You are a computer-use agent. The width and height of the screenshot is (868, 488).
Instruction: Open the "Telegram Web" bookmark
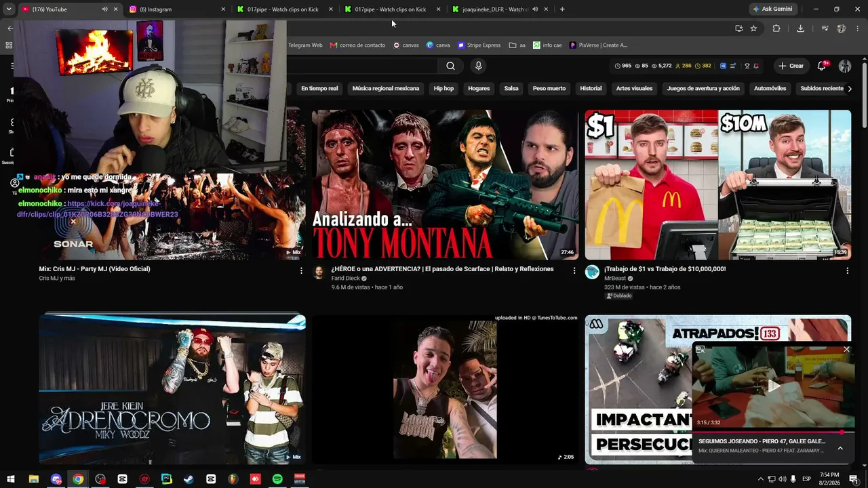(x=304, y=45)
